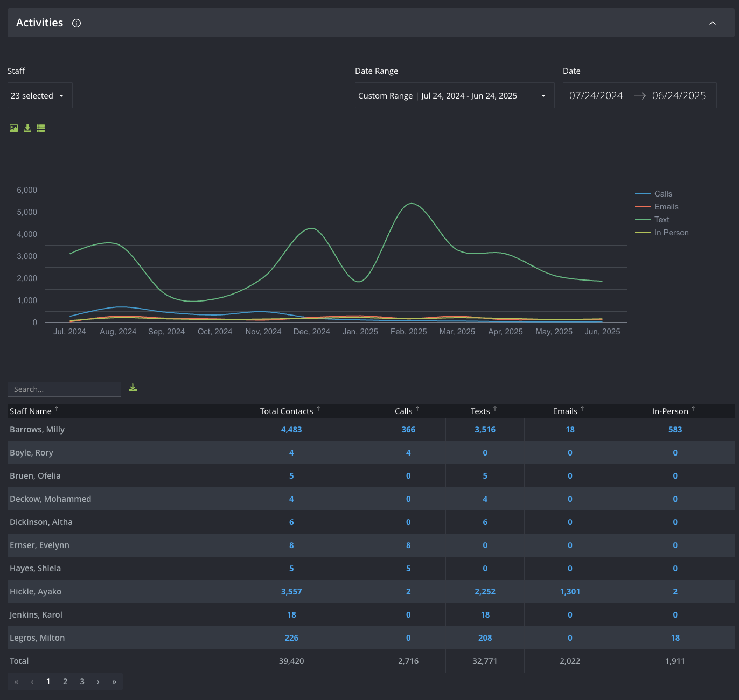
Task: Open the Custom Range date dropdown
Action: pos(455,95)
